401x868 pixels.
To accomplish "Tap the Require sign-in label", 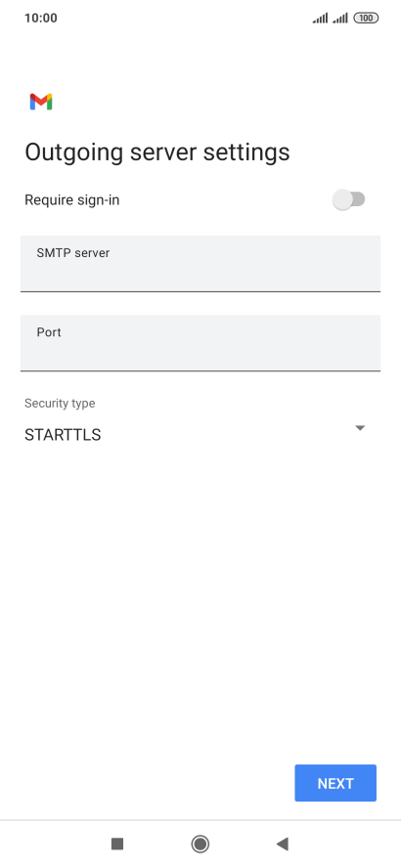I will tap(72, 199).
